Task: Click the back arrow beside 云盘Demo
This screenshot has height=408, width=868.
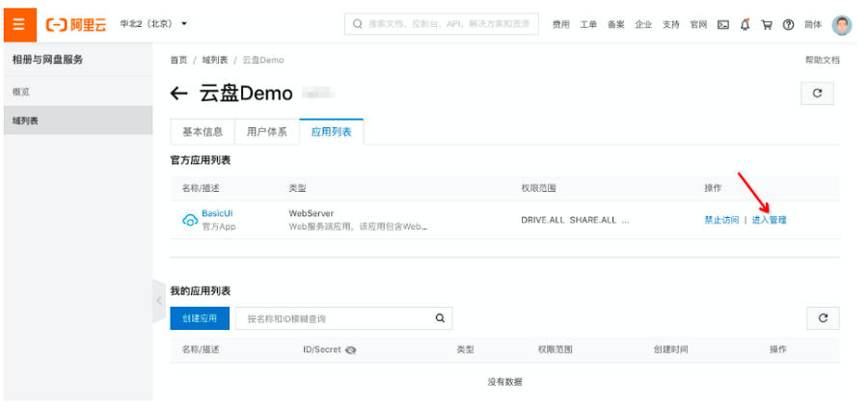Action: click(178, 94)
